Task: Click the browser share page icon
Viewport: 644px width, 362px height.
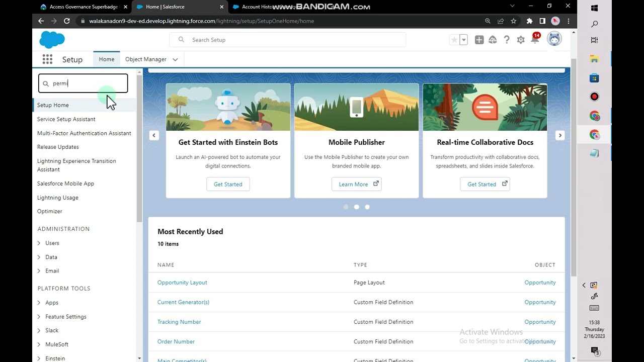Action: pyautogui.click(x=501, y=21)
